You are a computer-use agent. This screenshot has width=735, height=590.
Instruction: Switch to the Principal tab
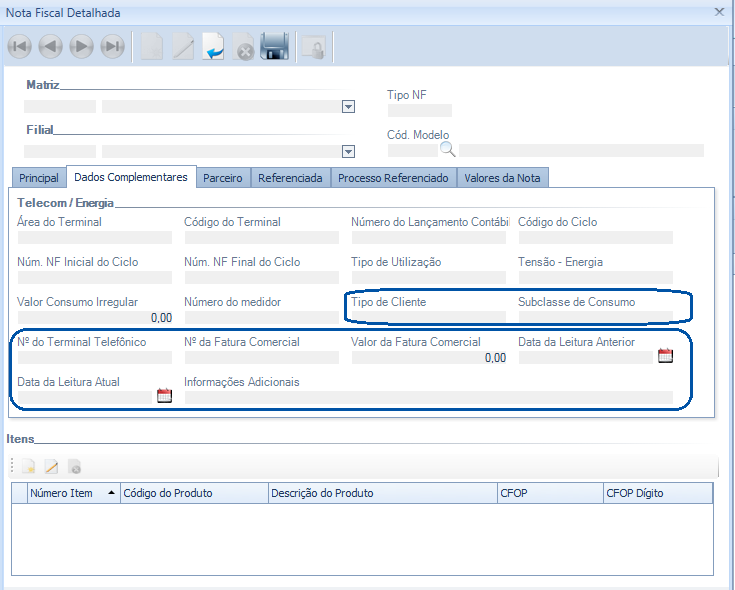(39, 178)
